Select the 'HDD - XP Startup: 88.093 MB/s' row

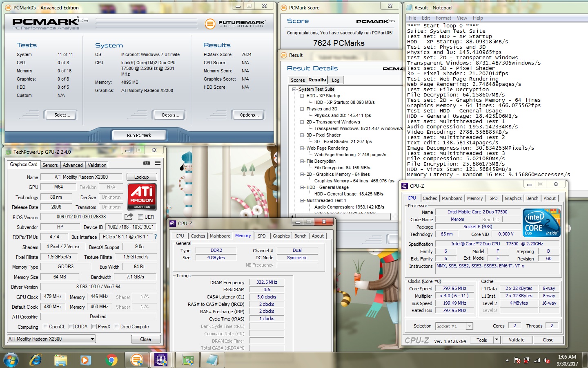345,102
